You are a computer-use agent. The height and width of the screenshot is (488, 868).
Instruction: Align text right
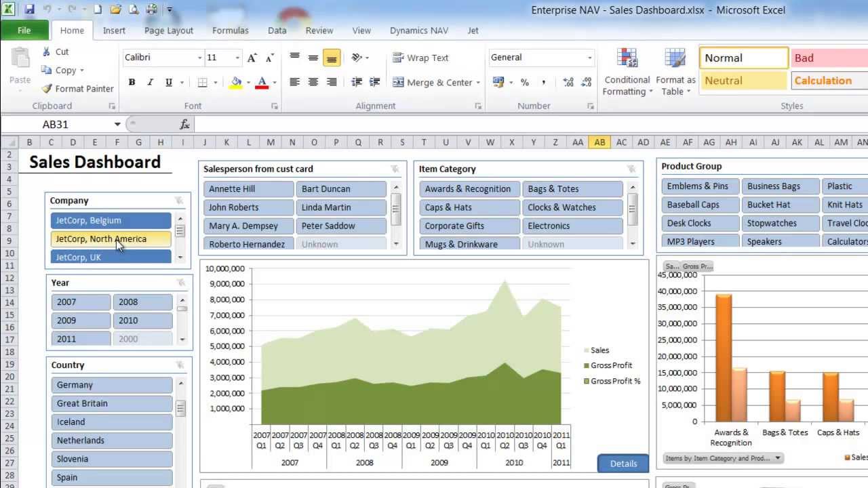pyautogui.click(x=332, y=83)
